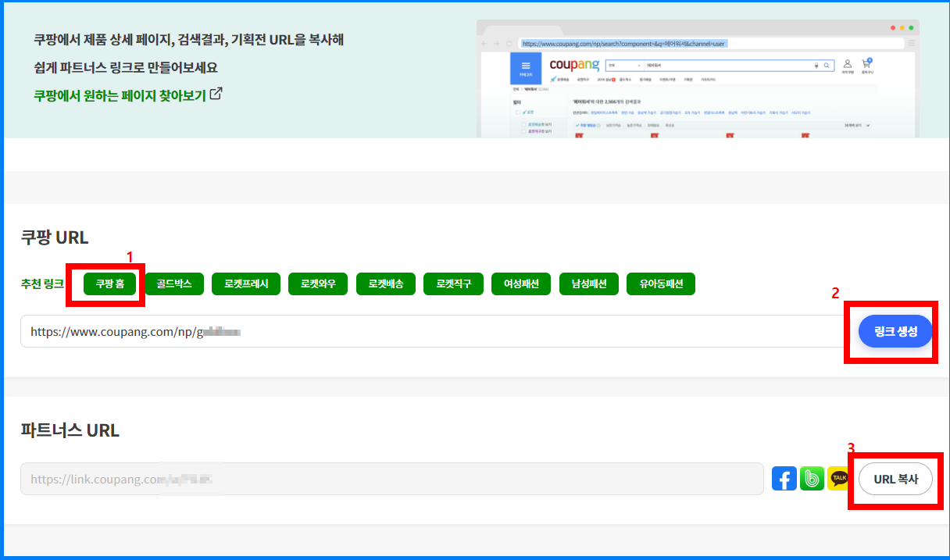This screenshot has width=950, height=560.
Task: Click the 파트너스 URL heading text
Action: pyautogui.click(x=70, y=430)
